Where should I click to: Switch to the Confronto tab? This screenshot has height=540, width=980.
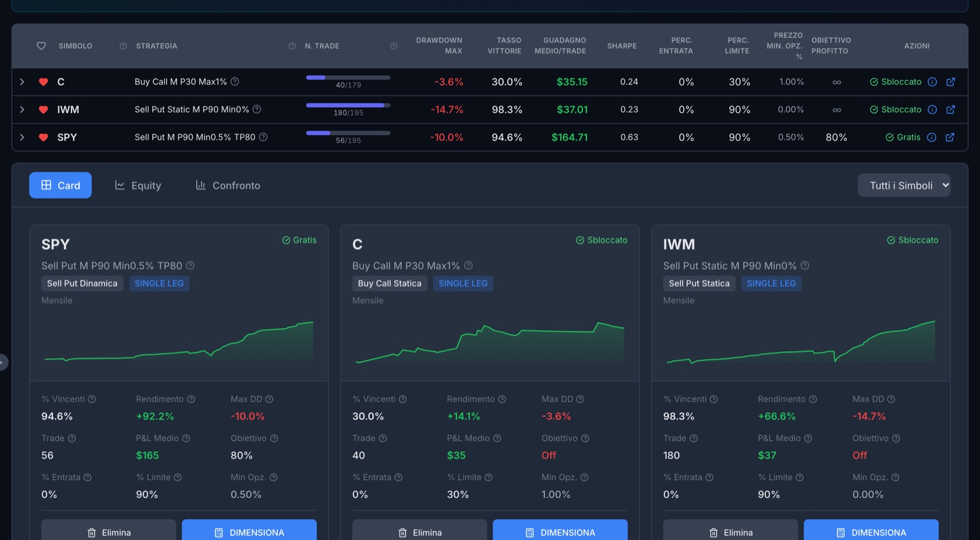coord(228,185)
